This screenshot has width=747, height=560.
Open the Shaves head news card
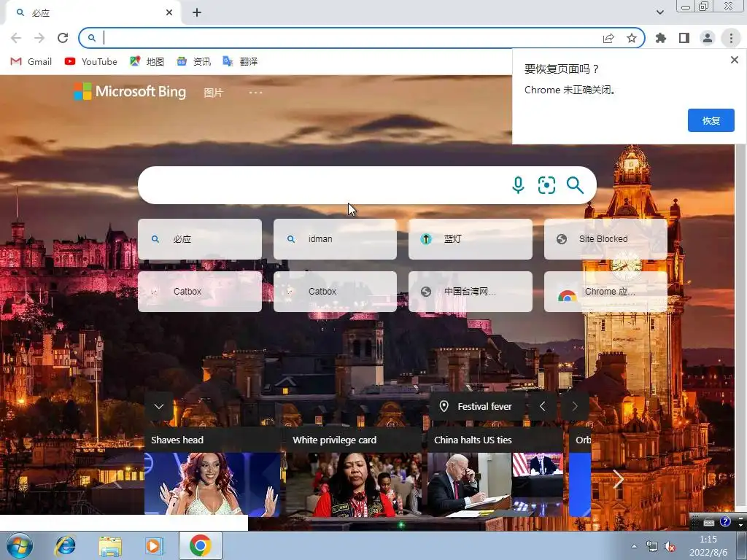tap(212, 472)
